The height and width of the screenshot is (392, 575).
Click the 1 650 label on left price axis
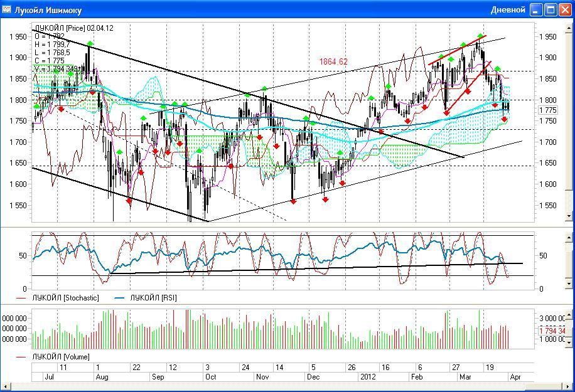pos(18,163)
